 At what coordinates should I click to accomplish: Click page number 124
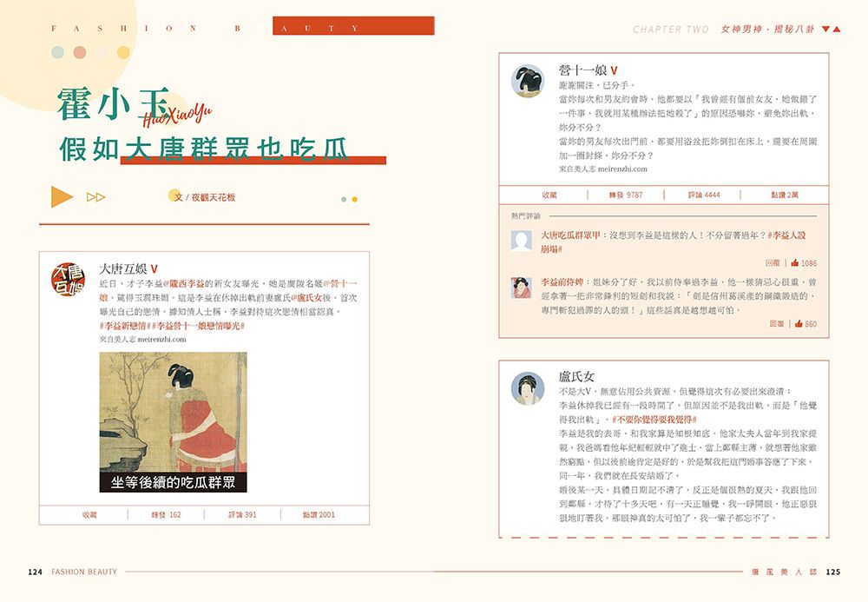(x=35, y=572)
